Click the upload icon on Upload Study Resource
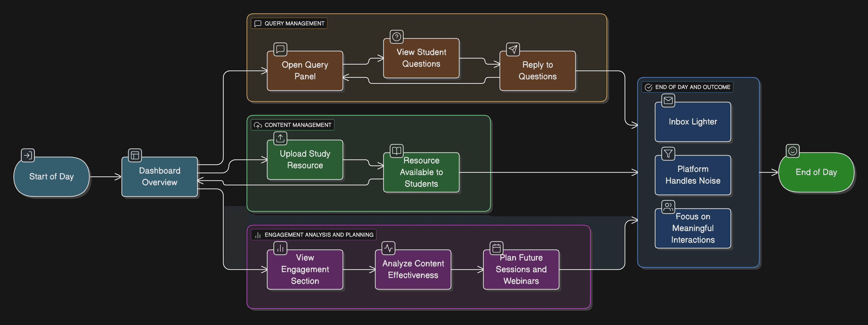Viewport: 868px width, 325px height. pos(280,138)
